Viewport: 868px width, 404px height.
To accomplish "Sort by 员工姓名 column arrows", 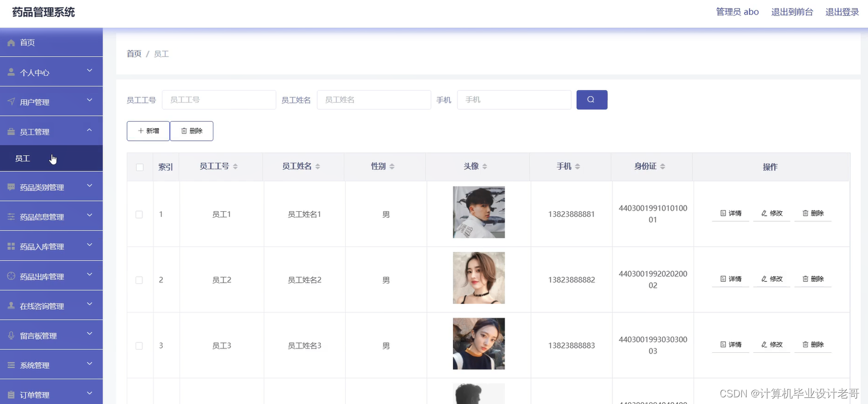I will 317,167.
